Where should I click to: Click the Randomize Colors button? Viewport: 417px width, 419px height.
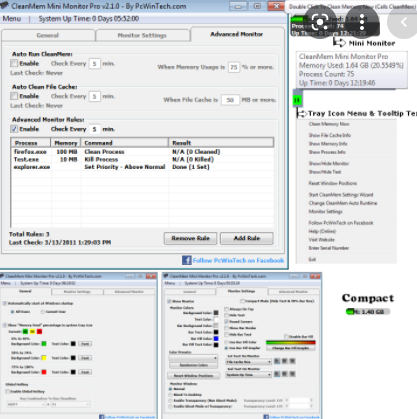click(194, 365)
